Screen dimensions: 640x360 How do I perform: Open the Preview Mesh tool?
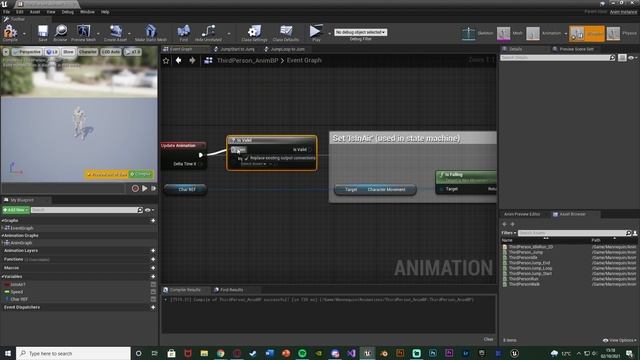pyautogui.click(x=83, y=33)
